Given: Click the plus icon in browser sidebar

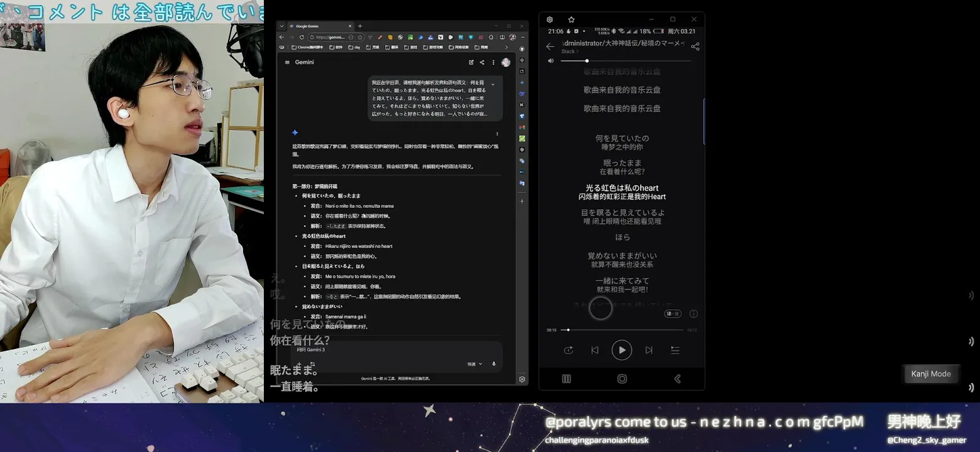Looking at the screenshot, I should [x=522, y=202].
